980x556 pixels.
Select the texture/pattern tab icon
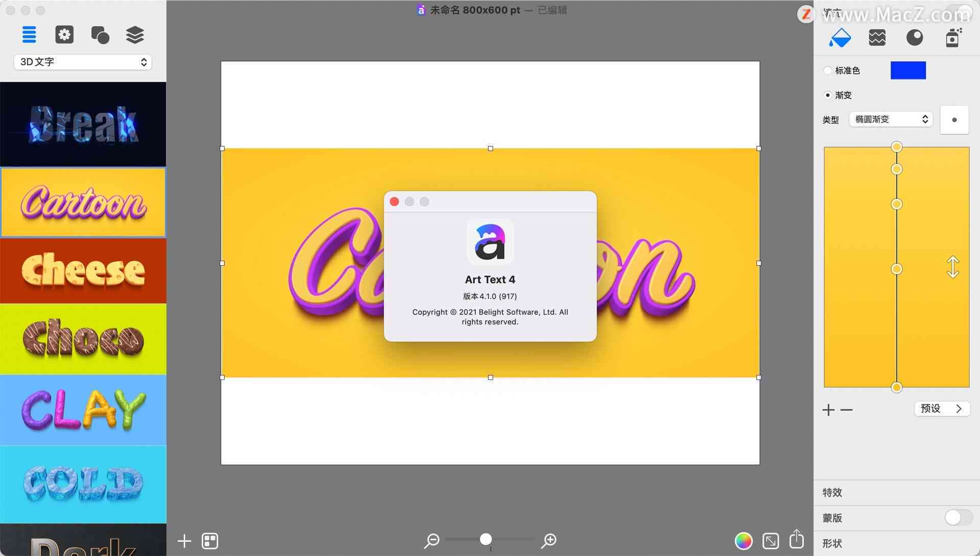[877, 37]
